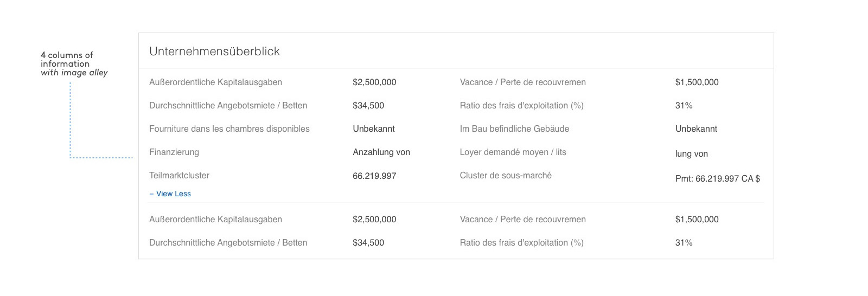Collapse the section with View Less

170,194
